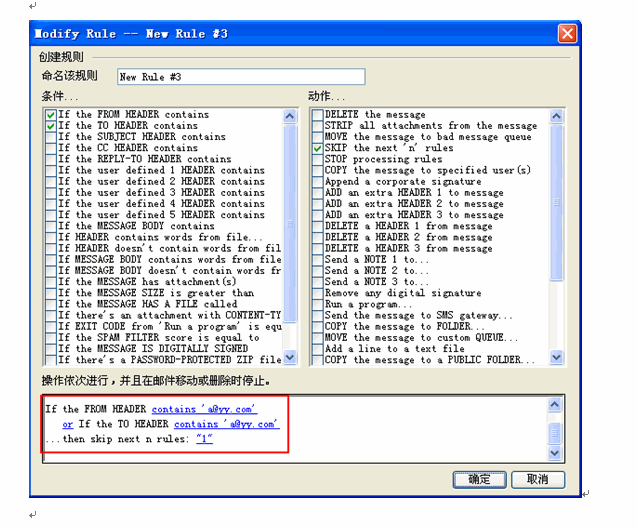Image resolution: width=638 pixels, height=530 pixels.
Task: Tick 'COPY the message to specified user(s)'
Action: [317, 170]
